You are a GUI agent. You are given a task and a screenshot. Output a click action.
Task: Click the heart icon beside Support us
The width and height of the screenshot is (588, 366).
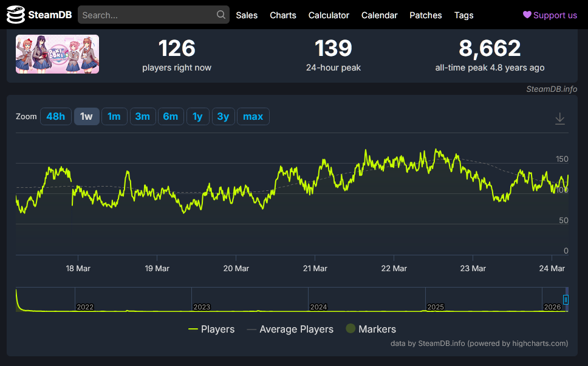(527, 15)
